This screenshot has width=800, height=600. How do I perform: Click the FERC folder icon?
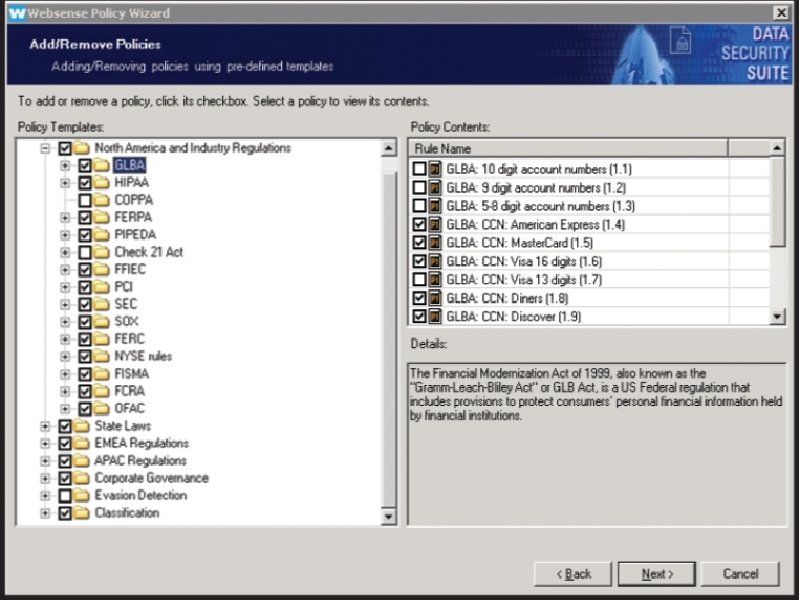pyautogui.click(x=102, y=339)
